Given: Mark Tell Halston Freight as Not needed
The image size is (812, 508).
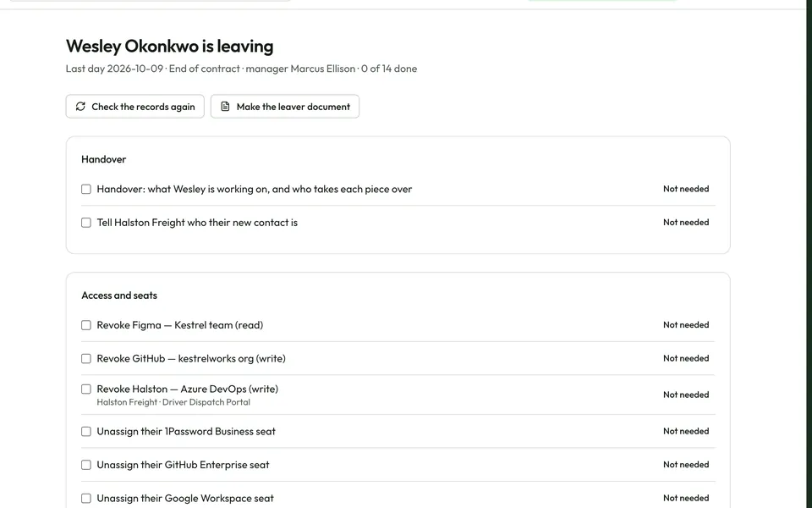Looking at the screenshot, I should tap(686, 222).
